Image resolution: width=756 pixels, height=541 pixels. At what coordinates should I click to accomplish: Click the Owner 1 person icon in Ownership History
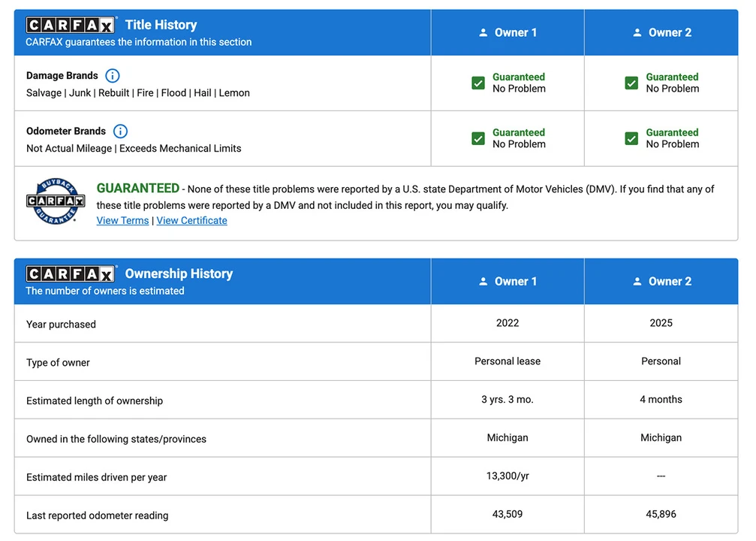click(x=483, y=281)
